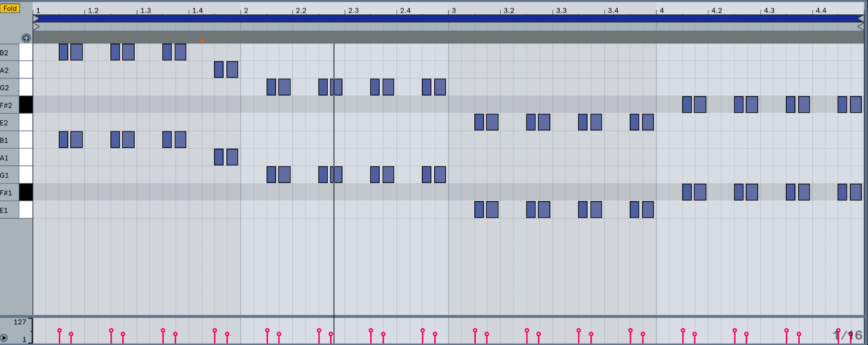The height and width of the screenshot is (345, 868).
Task: Select the very first note in B1 row
Action: pos(64,140)
